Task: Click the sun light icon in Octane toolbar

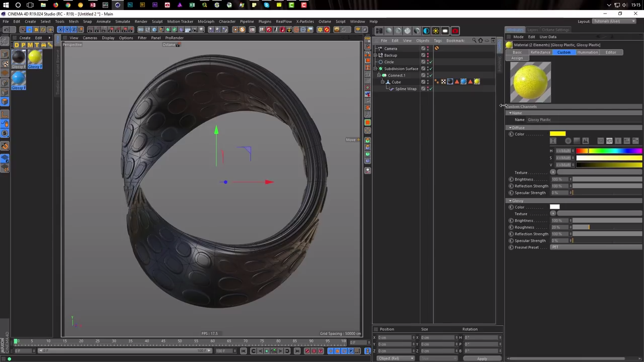Action: click(x=436, y=31)
